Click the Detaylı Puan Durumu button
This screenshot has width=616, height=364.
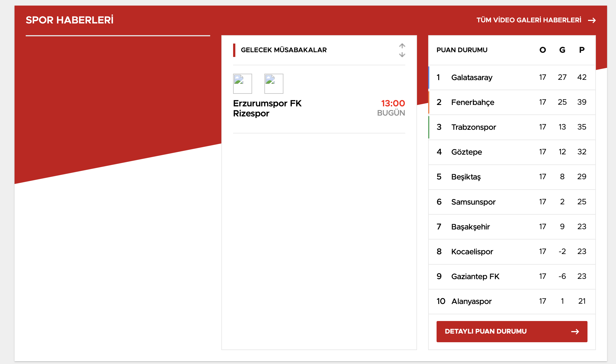point(512,331)
